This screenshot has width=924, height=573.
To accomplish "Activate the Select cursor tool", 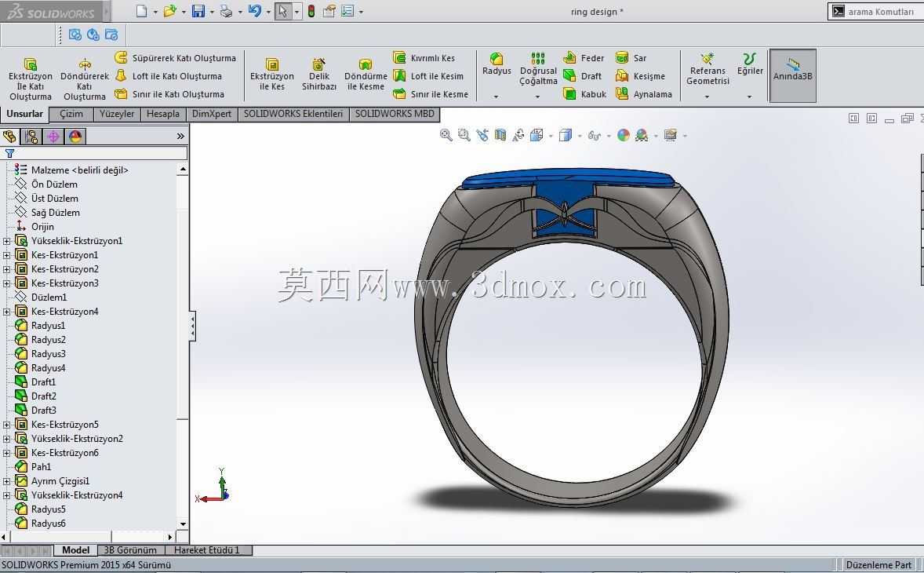I will point(283,11).
